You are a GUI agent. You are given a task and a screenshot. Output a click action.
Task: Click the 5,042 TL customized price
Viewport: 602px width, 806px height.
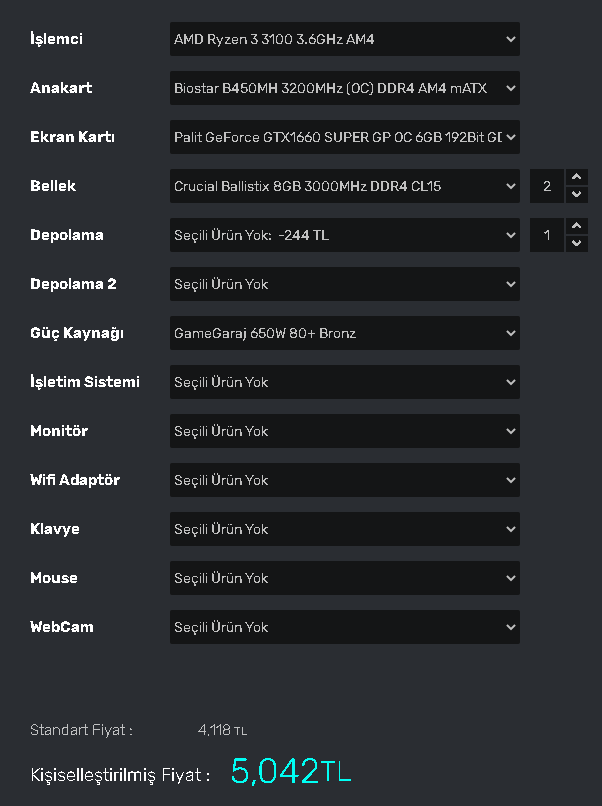[x=291, y=771]
